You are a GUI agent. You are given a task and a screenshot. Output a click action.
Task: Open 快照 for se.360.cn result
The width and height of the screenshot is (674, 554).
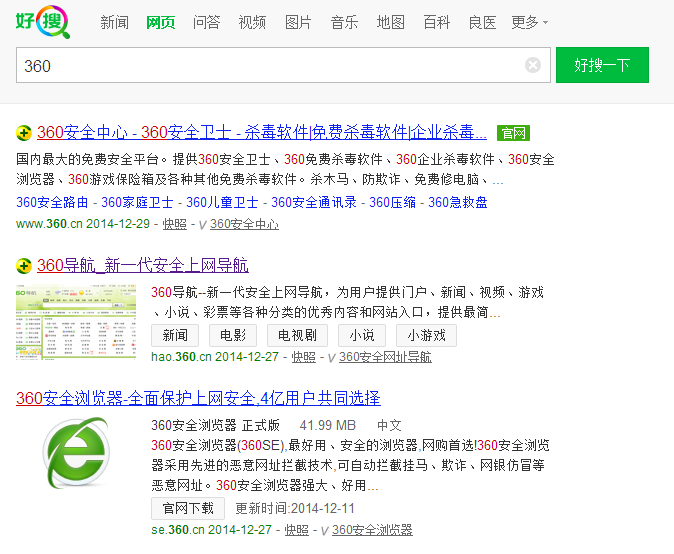297,530
